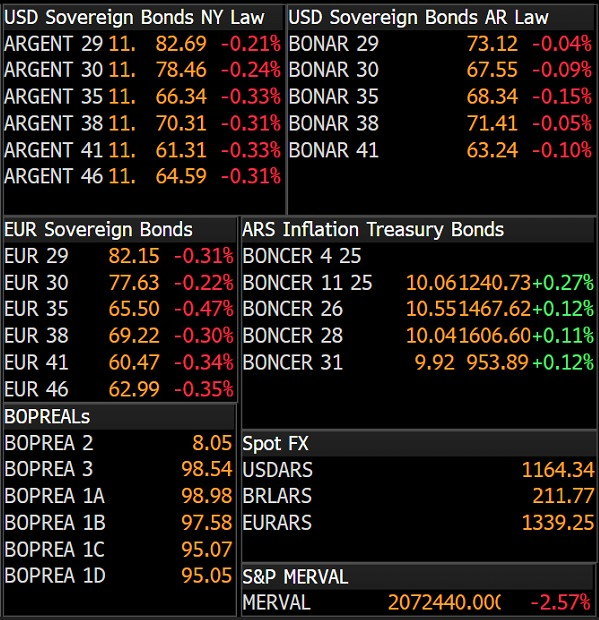This screenshot has width=599, height=620.
Task: Select the ARGENT 29 bond row
Action: (143, 43)
